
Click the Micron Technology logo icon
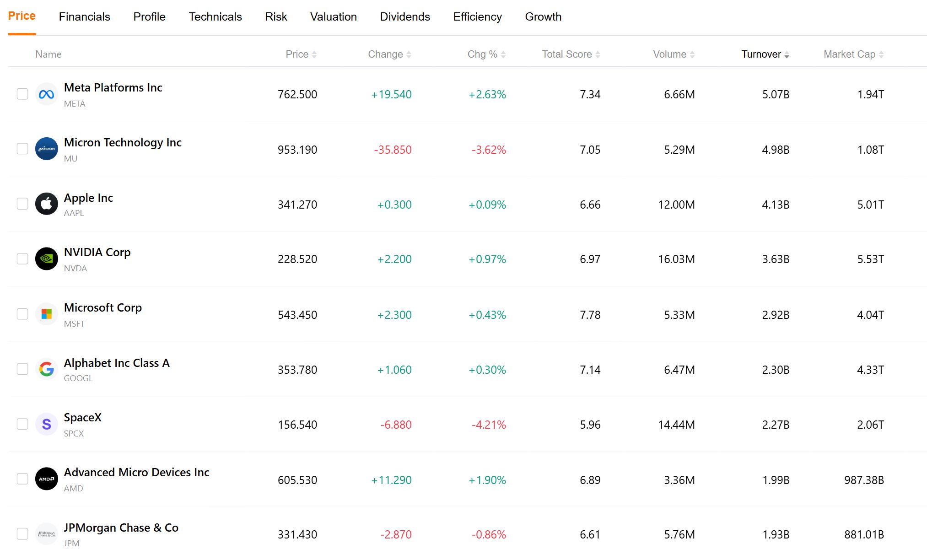point(47,149)
